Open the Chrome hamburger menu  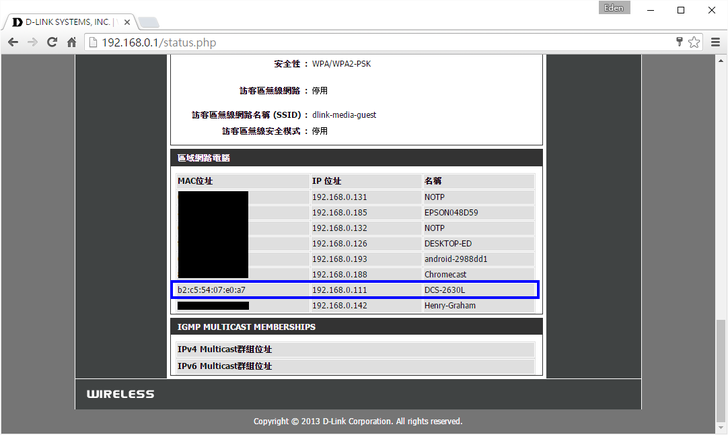point(715,42)
